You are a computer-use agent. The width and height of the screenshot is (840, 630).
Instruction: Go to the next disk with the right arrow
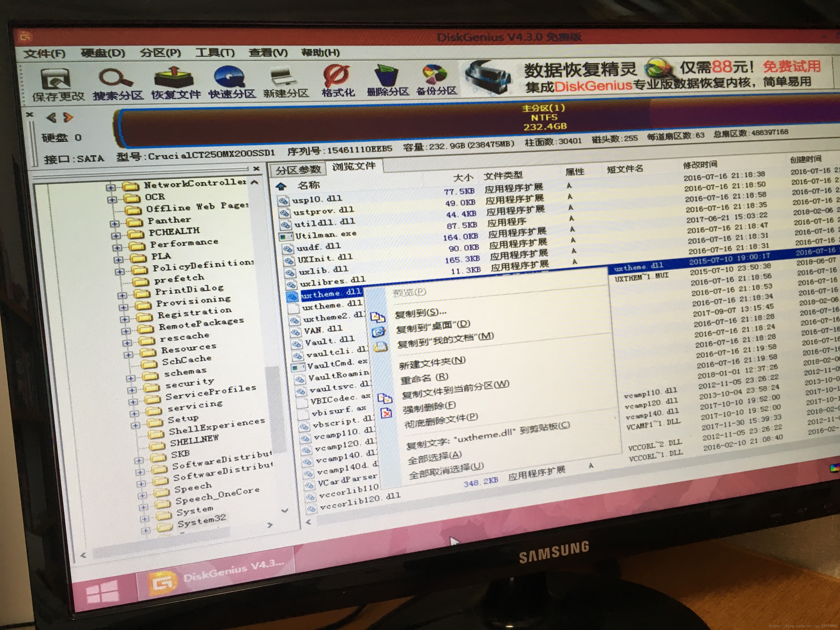68,117
